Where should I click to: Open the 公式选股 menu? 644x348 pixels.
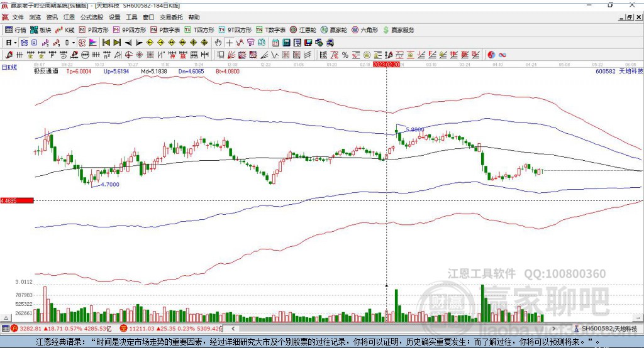[x=92, y=17]
